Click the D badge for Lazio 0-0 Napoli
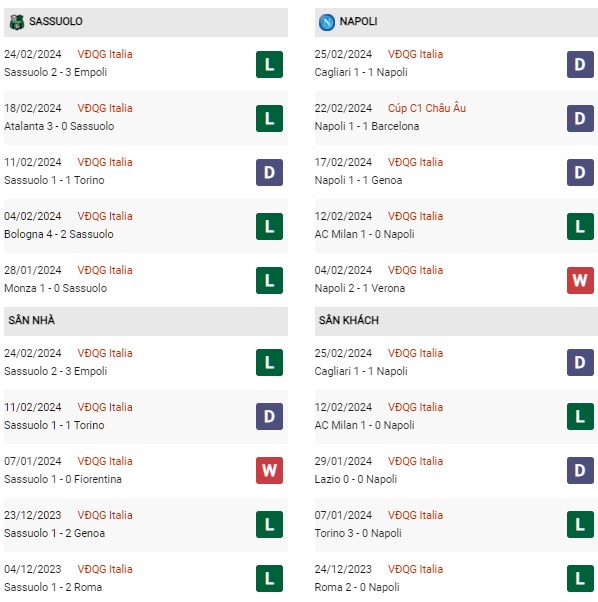The width and height of the screenshot is (598, 602). 580,470
